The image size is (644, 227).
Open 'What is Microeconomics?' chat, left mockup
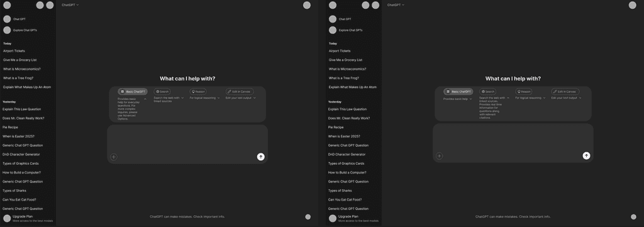coord(22,69)
